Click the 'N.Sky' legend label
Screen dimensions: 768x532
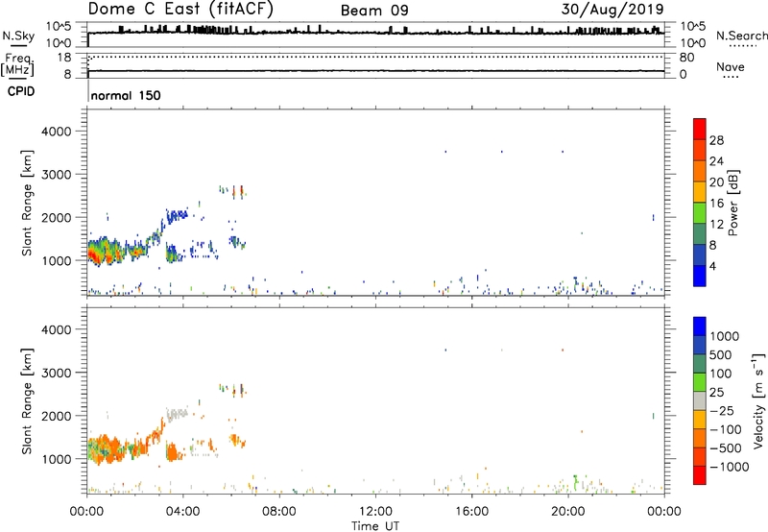pyautogui.click(x=18, y=36)
